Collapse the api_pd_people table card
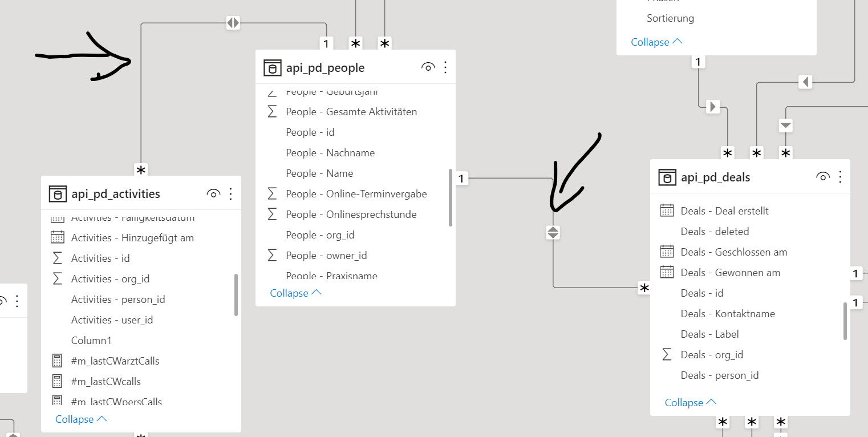This screenshot has height=437, width=868. pos(295,293)
